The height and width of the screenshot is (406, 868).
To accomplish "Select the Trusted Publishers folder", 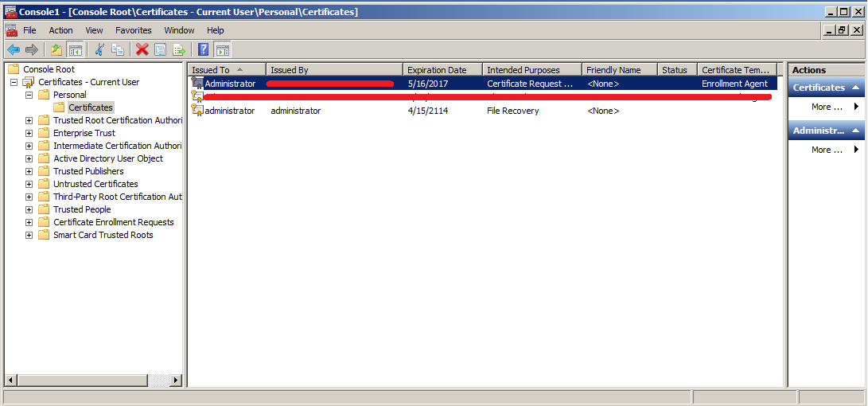I will point(88,171).
